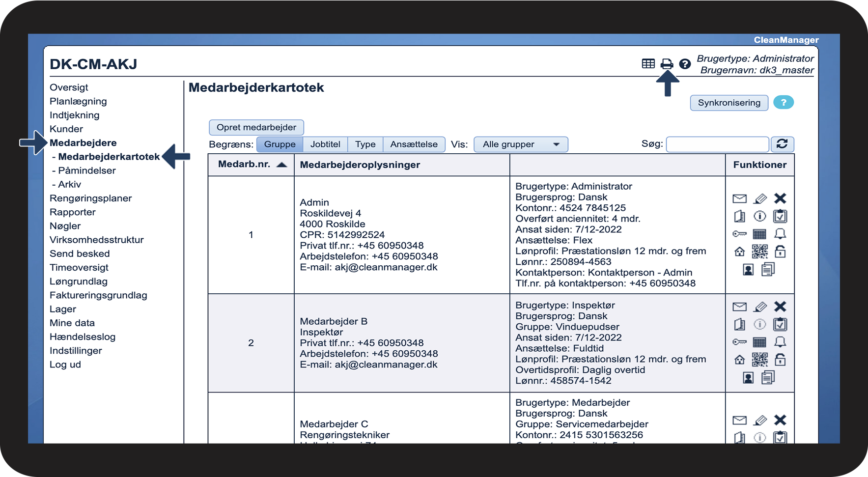This screenshot has height=477, width=868.
Task: Click into the Søg search field
Action: pyautogui.click(x=717, y=144)
